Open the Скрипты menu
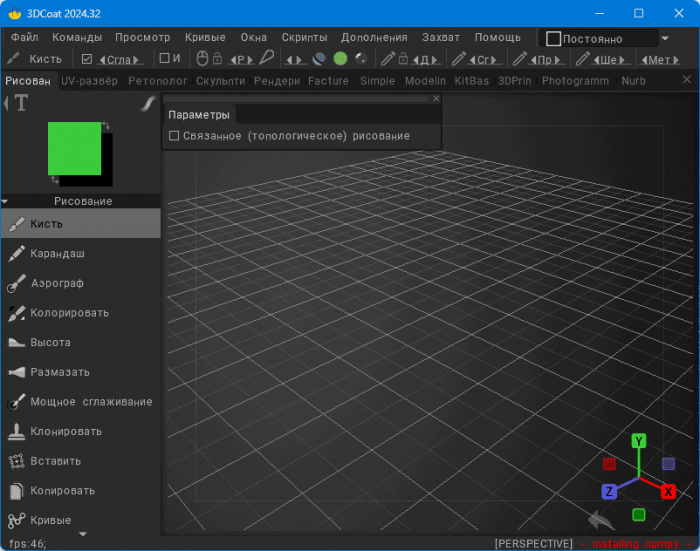The image size is (700, 551). [x=304, y=37]
